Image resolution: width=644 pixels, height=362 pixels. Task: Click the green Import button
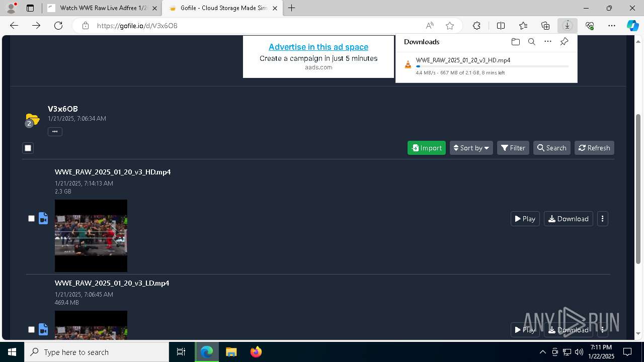[427, 148]
